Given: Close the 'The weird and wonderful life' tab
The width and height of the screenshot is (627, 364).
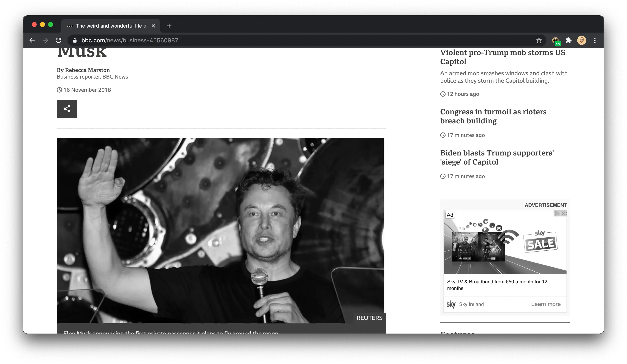Looking at the screenshot, I should [153, 26].
